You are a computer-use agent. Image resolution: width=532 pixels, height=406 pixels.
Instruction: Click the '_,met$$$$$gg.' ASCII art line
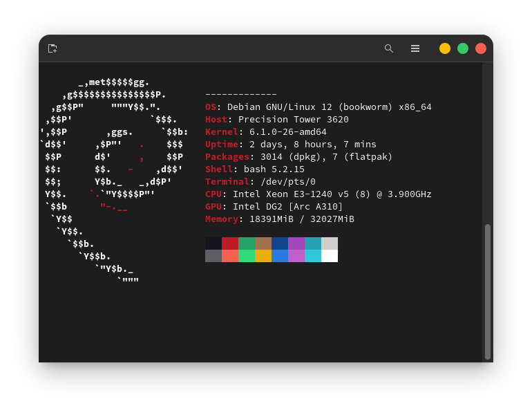pos(114,82)
